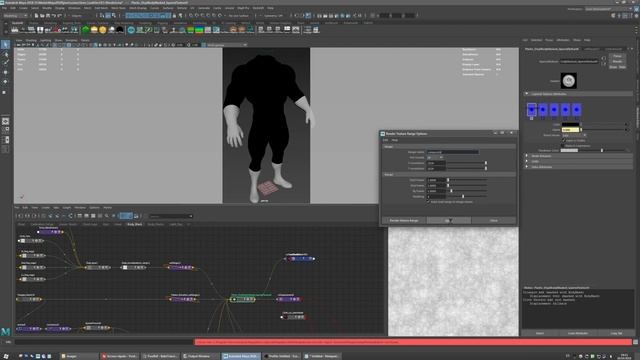Open the Windows Start button
The image size is (640, 360).
6,356
